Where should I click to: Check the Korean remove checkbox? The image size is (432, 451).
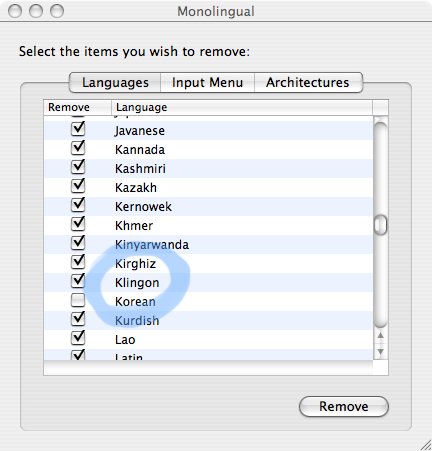pyautogui.click(x=78, y=300)
